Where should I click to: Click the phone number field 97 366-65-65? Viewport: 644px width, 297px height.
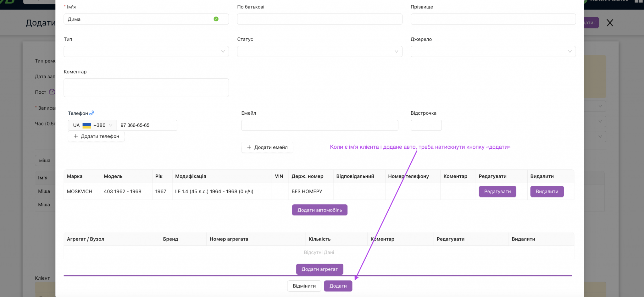point(147,125)
